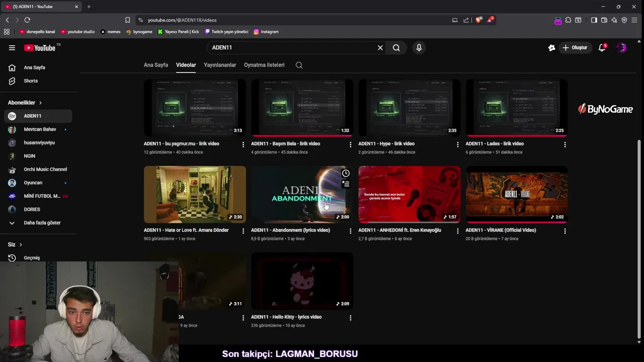Viewport: 644px width, 362px height.
Task: Open NGIN subscription channel
Action: pyautogui.click(x=38, y=156)
